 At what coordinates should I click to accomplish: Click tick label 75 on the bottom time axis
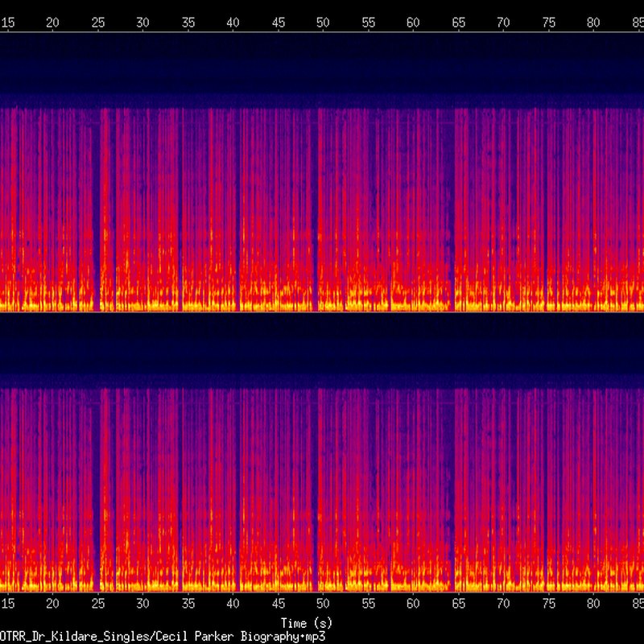[549, 603]
